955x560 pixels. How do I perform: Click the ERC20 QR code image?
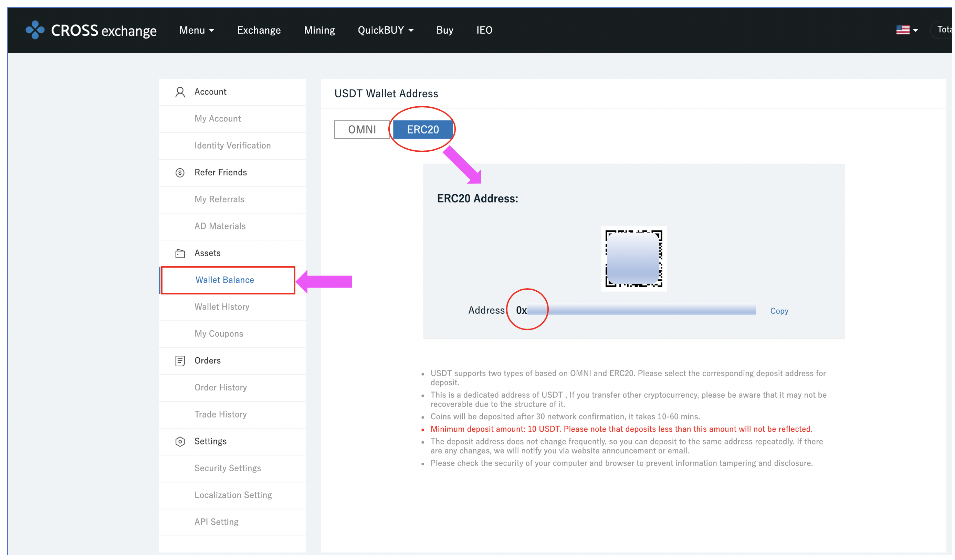[x=634, y=259]
